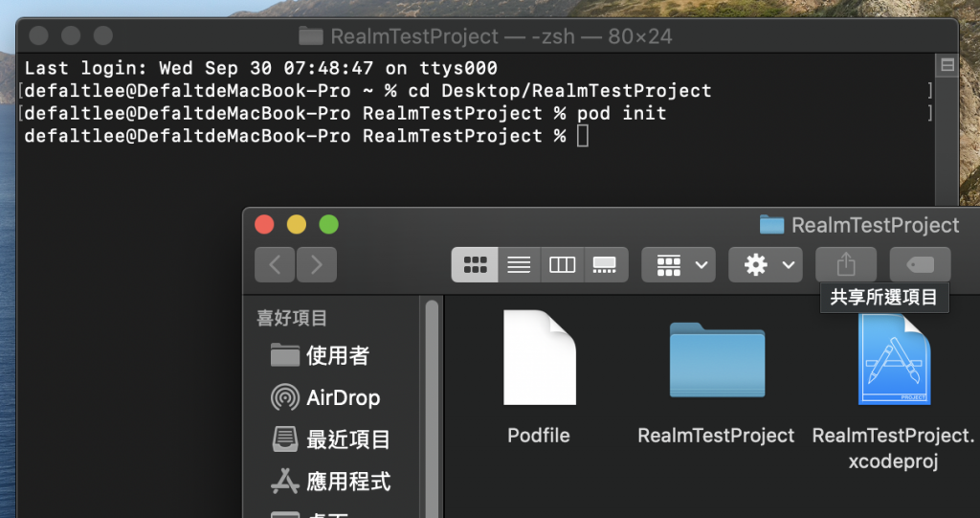Close the Finder window with red button

click(x=264, y=225)
